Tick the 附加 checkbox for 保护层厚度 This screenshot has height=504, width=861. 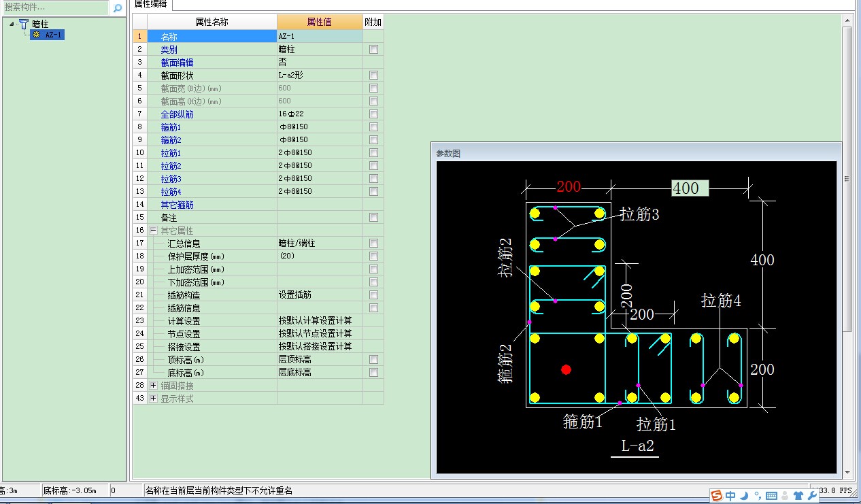coord(373,256)
